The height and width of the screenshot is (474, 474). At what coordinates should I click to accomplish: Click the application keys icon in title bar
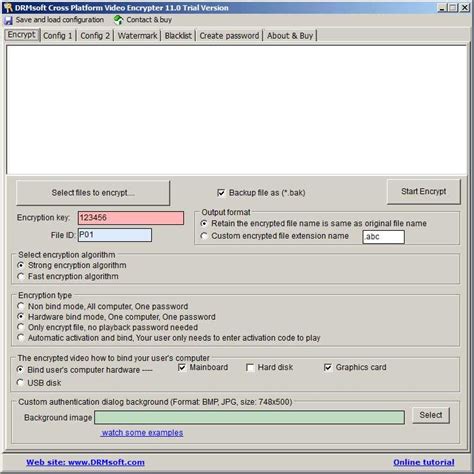pos(8,7)
